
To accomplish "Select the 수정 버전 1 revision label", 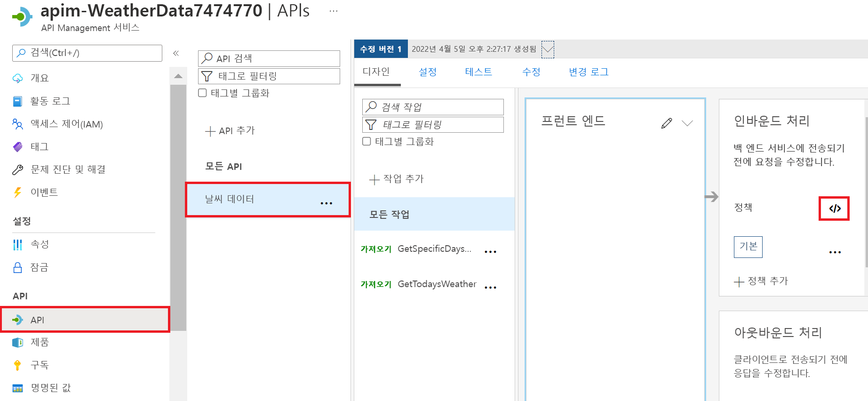I will coord(381,49).
